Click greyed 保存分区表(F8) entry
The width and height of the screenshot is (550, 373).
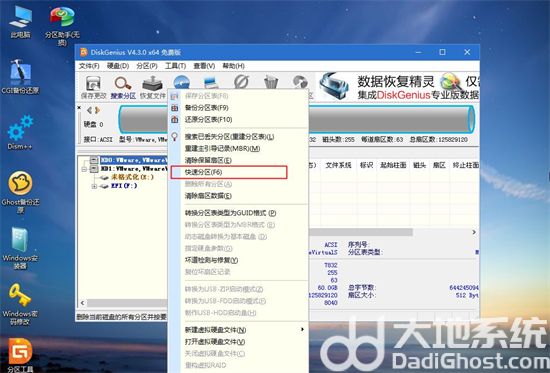click(206, 96)
